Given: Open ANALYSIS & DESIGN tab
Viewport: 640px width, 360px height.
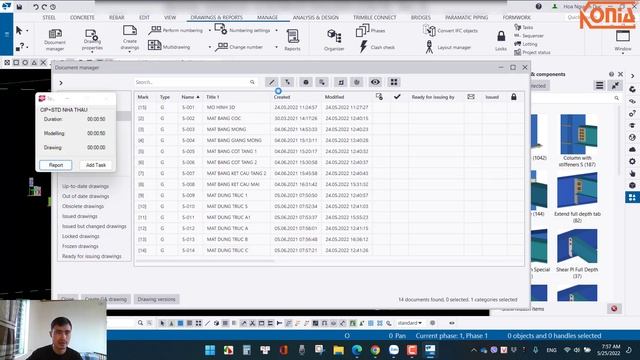Looking at the screenshot, I should [x=316, y=18].
